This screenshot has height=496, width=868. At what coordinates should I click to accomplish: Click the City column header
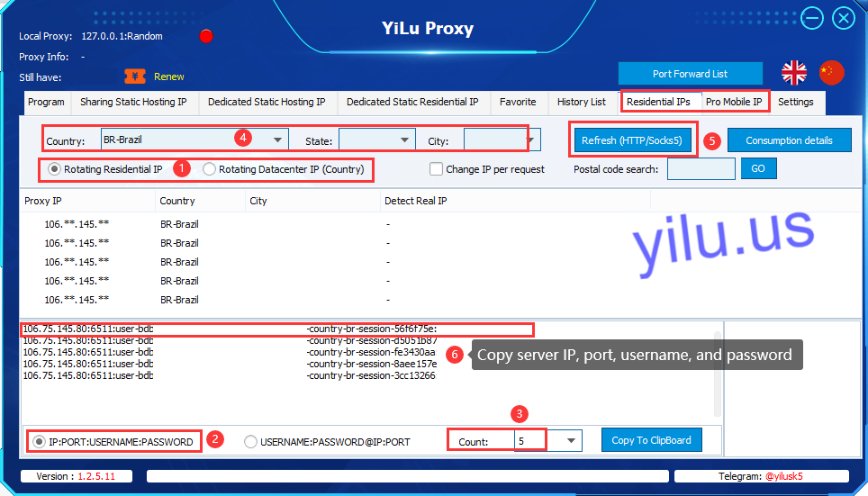click(312, 201)
